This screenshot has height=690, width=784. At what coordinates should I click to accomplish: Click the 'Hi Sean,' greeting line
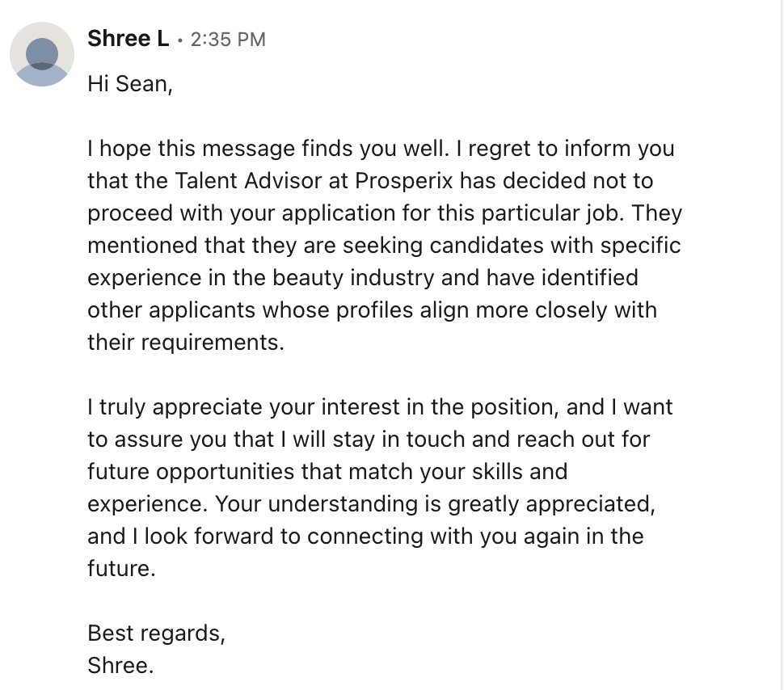pyautogui.click(x=129, y=84)
